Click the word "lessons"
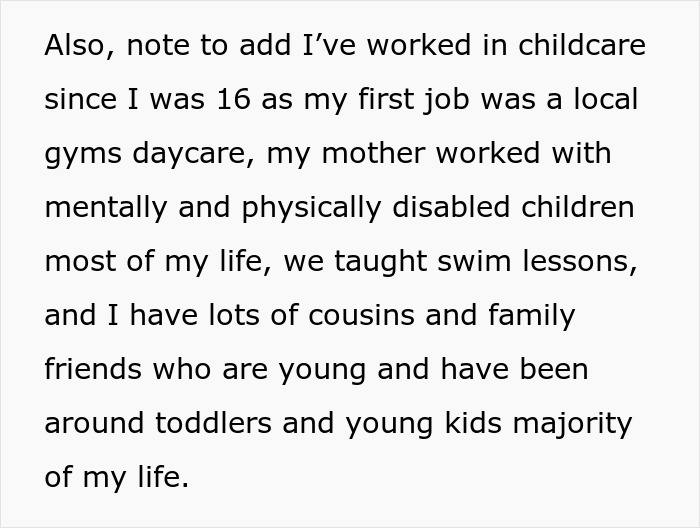 pos(572,263)
